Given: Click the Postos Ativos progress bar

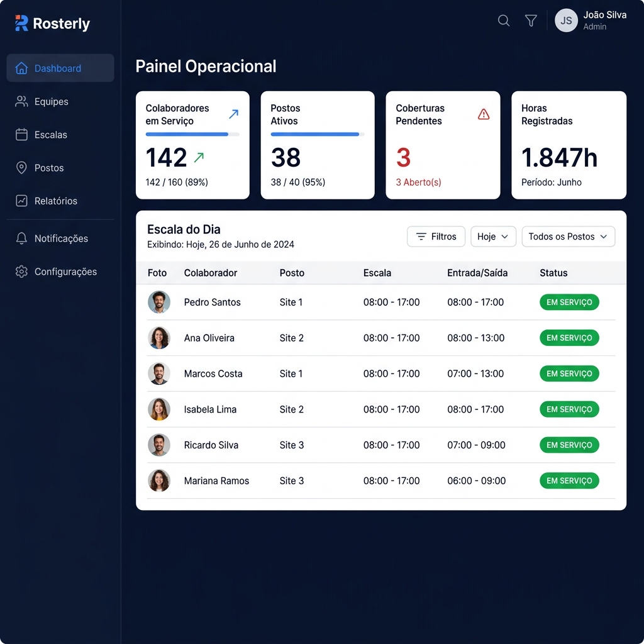Looking at the screenshot, I should point(317,135).
